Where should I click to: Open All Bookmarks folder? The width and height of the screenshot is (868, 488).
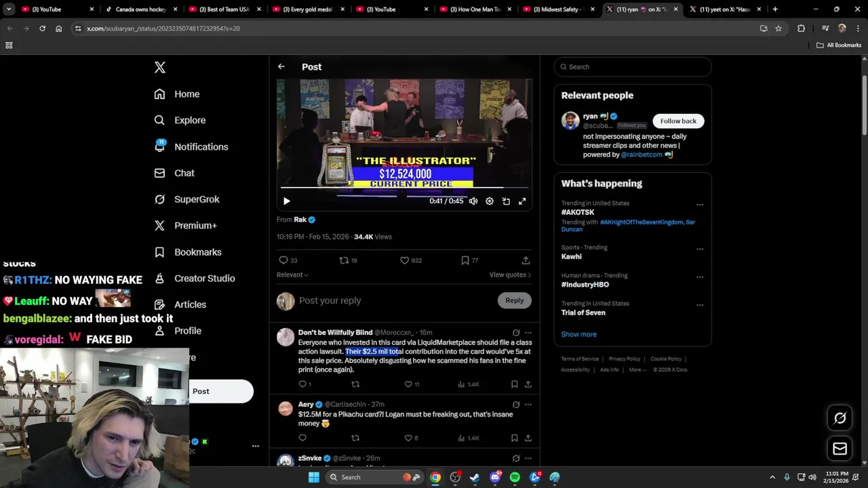839,45
